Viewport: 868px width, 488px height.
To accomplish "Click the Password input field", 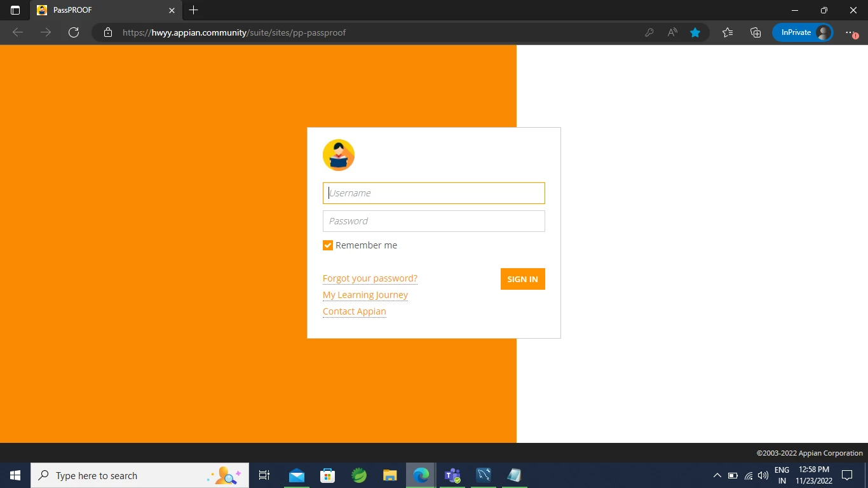I will (434, 221).
